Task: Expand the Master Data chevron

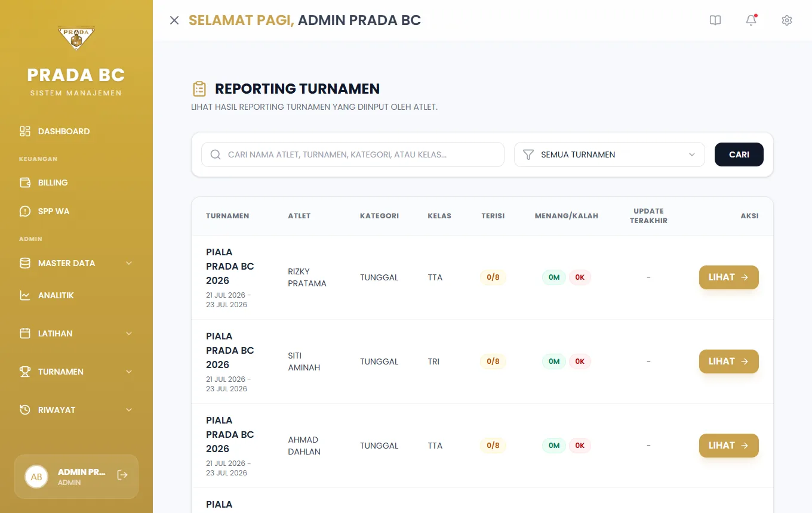Action: (x=129, y=263)
